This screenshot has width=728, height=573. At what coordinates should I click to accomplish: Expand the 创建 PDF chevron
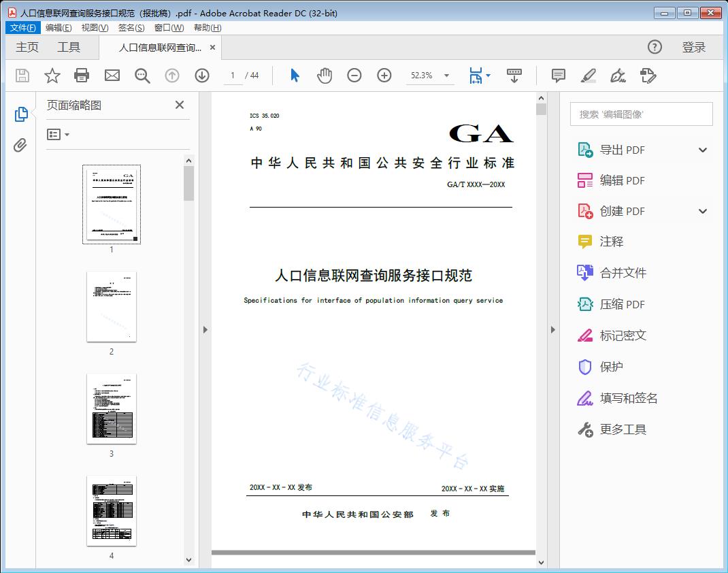pos(702,211)
